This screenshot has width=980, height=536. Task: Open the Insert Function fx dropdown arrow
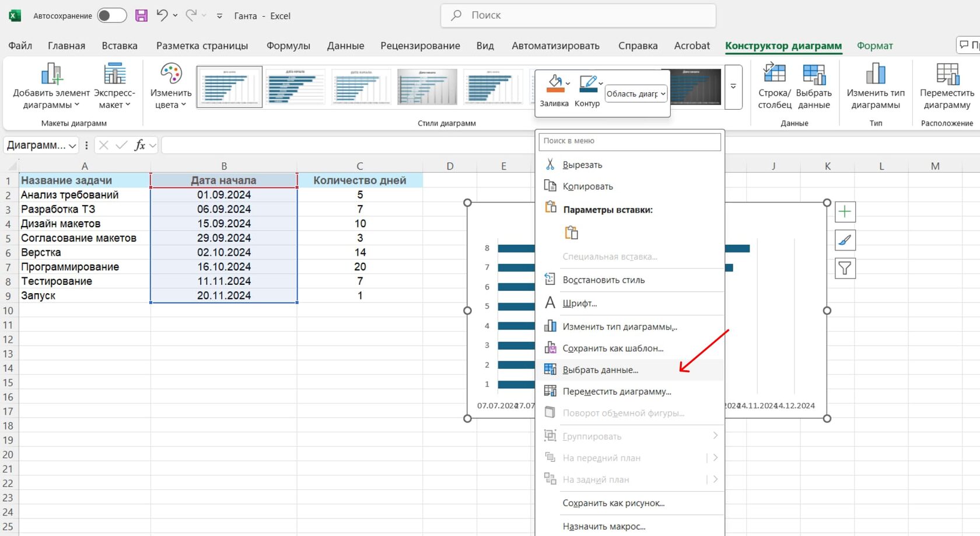click(152, 145)
